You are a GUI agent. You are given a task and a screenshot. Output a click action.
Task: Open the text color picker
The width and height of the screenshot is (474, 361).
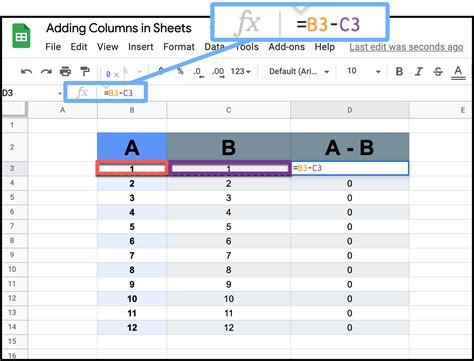click(x=458, y=72)
